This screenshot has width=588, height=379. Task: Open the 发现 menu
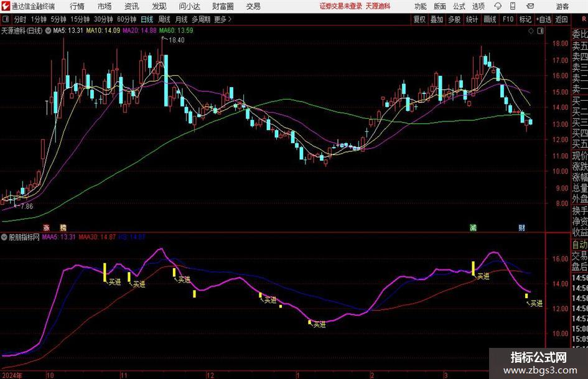pos(159,6)
